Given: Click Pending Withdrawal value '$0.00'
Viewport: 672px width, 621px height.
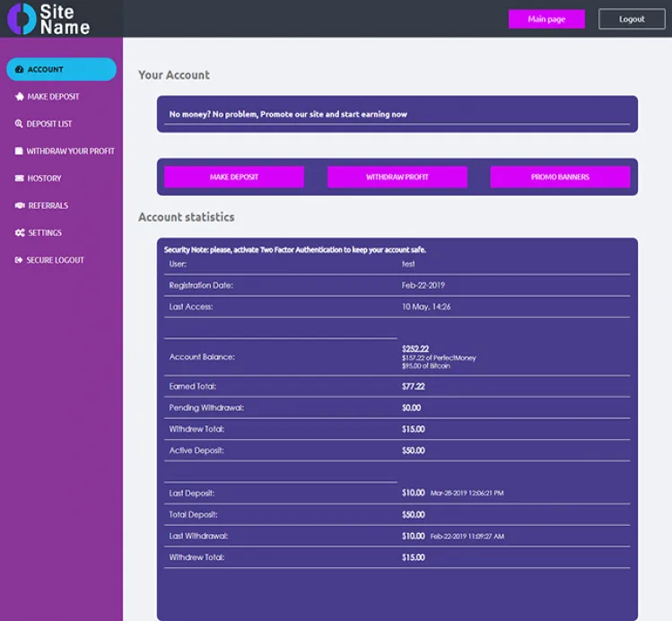Looking at the screenshot, I should coord(411,408).
